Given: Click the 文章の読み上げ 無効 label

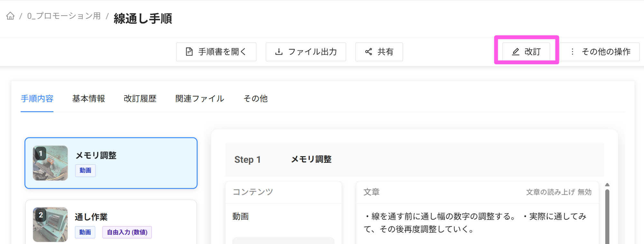Looking at the screenshot, I should tap(559, 192).
